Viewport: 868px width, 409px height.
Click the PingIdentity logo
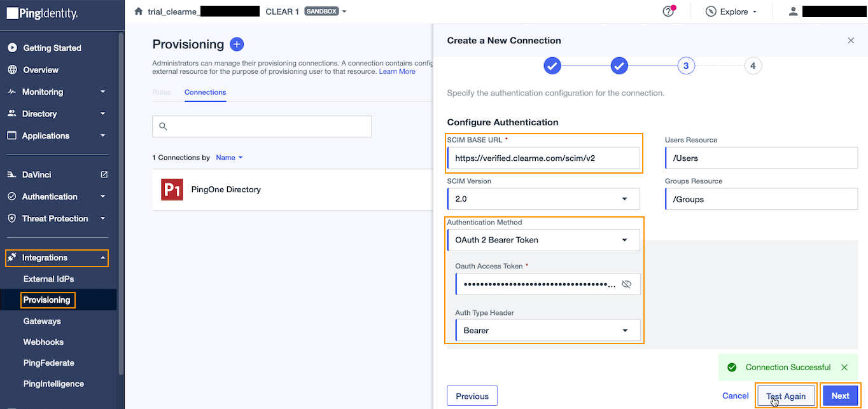click(x=42, y=13)
